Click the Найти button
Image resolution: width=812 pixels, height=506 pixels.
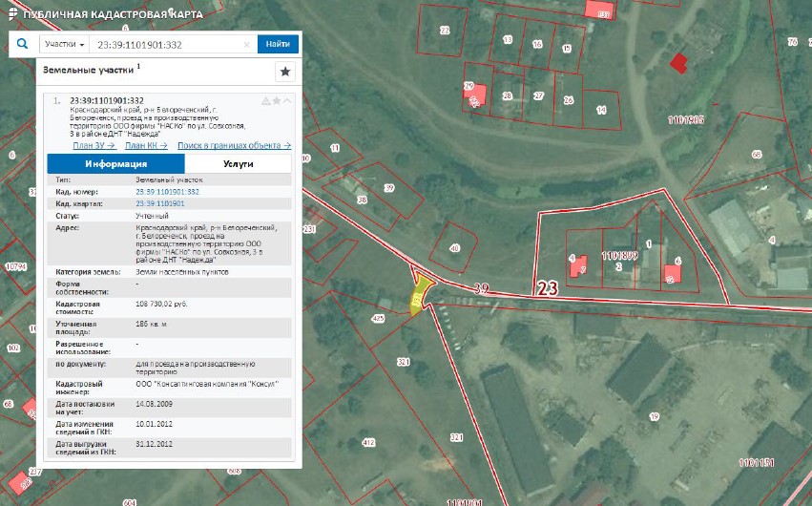tap(278, 44)
